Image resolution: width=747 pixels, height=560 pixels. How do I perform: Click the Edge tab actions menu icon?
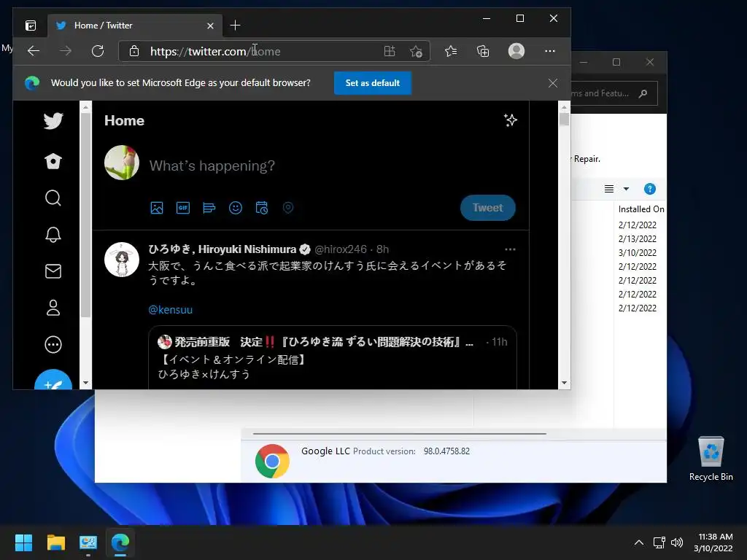click(x=31, y=26)
